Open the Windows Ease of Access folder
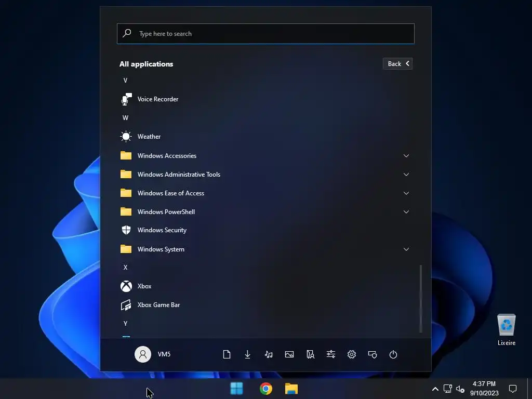This screenshot has width=532, height=399. click(267, 193)
